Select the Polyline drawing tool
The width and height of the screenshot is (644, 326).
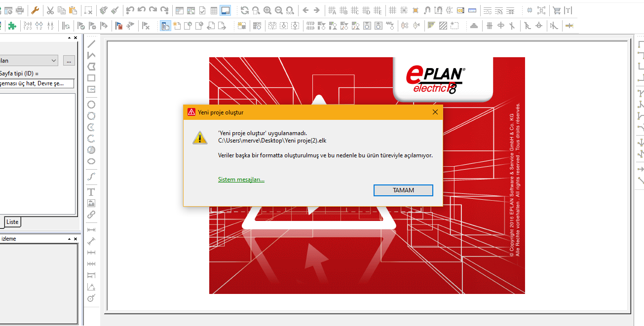pos(91,55)
